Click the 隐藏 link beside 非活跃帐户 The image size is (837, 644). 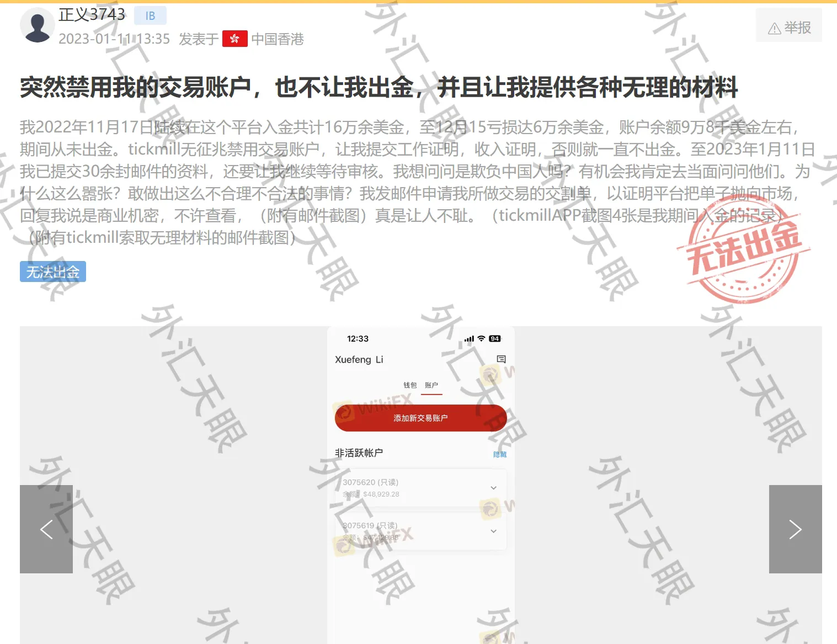[500, 454]
